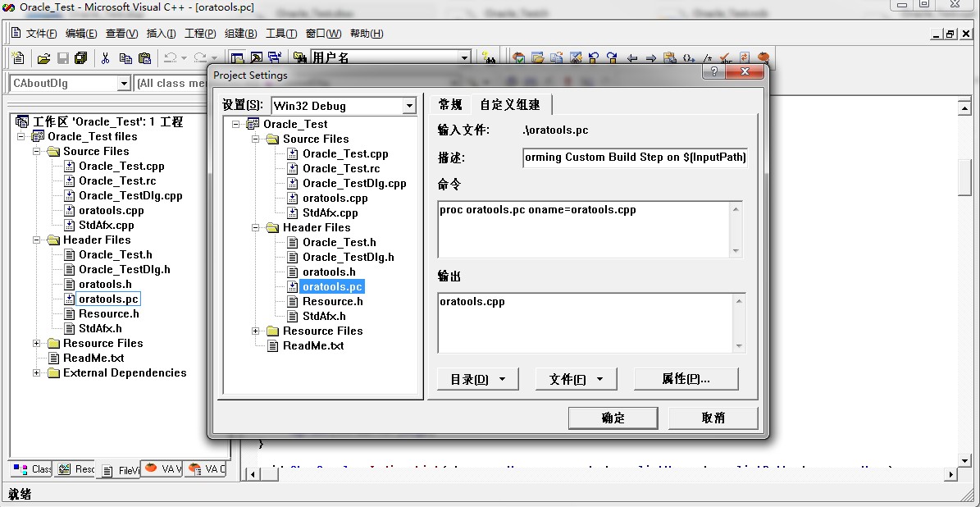Click the Undo arrow toolbar icon
The height and width of the screenshot is (507, 980).
pos(170,58)
